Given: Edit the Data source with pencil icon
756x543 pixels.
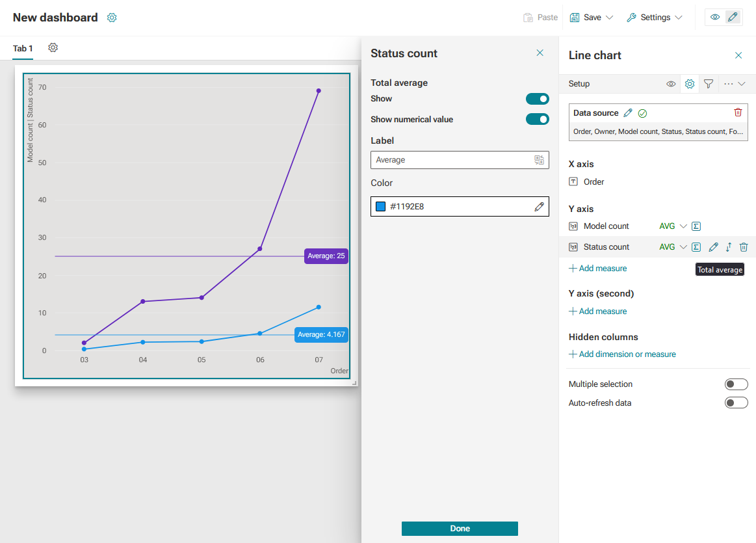Looking at the screenshot, I should pyautogui.click(x=628, y=113).
